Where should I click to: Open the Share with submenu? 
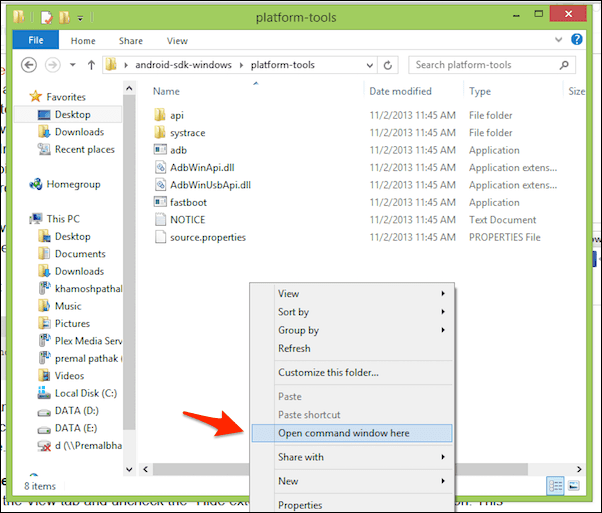[x=352, y=457]
